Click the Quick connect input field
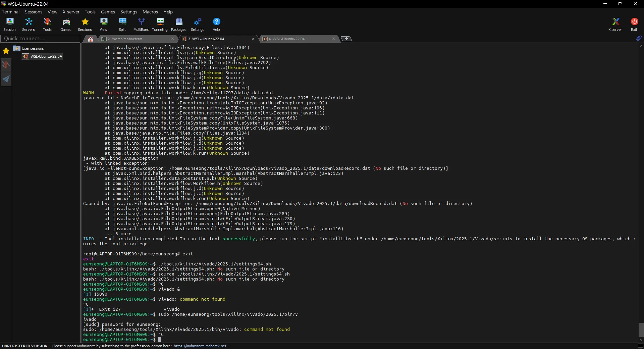 point(40,39)
